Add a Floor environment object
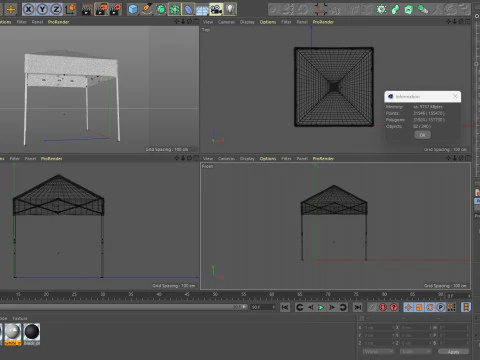The height and width of the screenshot is (360, 480). 202,9
